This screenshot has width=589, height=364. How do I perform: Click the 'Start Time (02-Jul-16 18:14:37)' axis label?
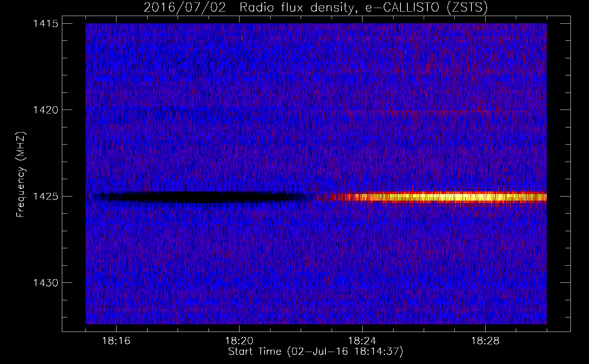[316, 352]
